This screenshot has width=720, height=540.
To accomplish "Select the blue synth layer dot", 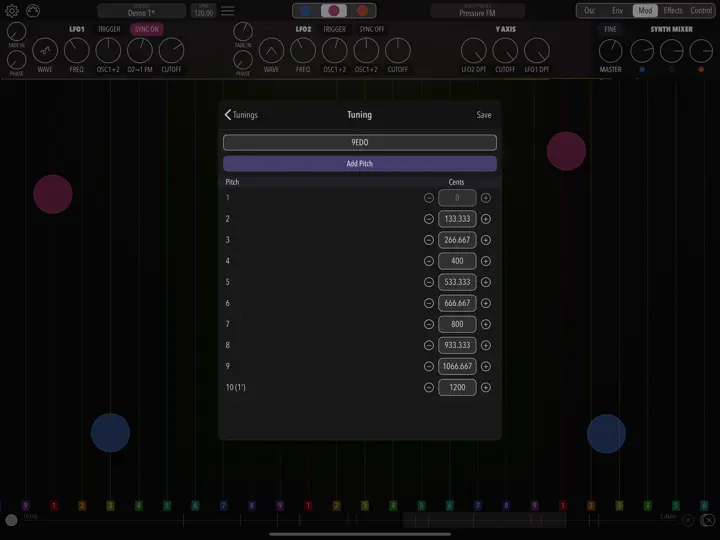I will coord(305,11).
